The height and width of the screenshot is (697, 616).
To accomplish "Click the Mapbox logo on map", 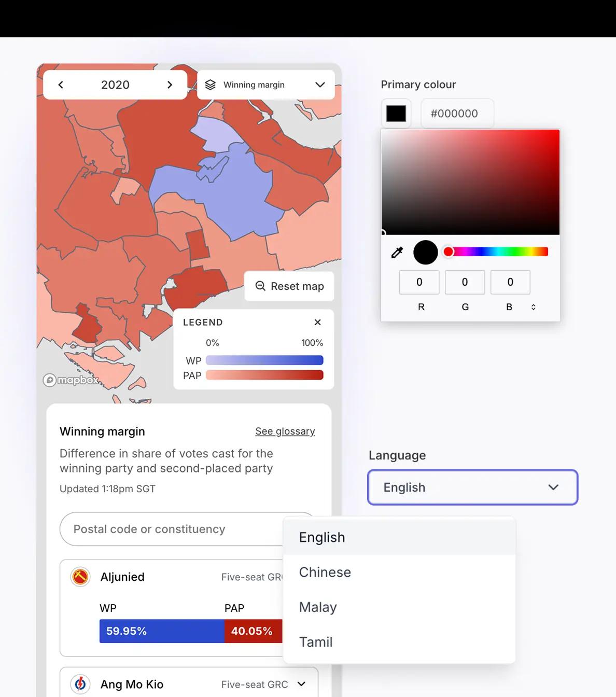I will [71, 380].
